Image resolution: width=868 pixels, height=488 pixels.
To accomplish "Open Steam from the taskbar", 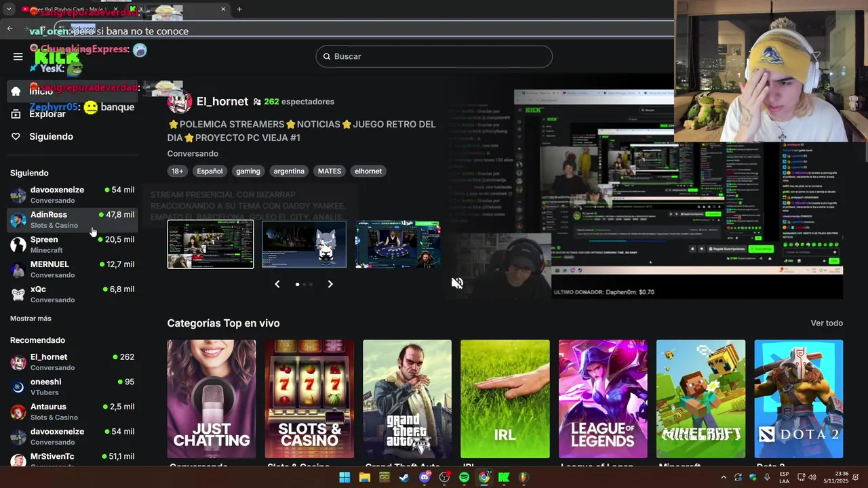I will point(404,478).
